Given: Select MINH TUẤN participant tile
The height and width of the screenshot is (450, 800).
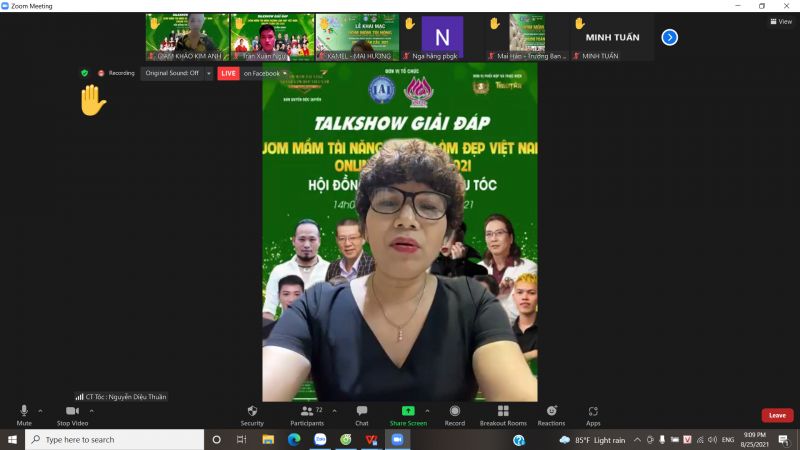Looking at the screenshot, I should [612, 37].
